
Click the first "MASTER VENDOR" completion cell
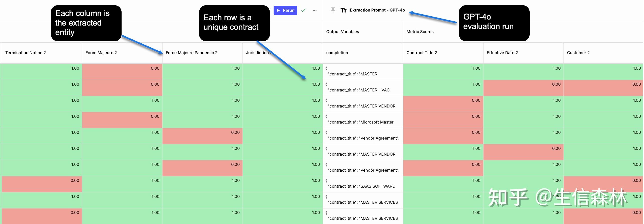[363, 104]
